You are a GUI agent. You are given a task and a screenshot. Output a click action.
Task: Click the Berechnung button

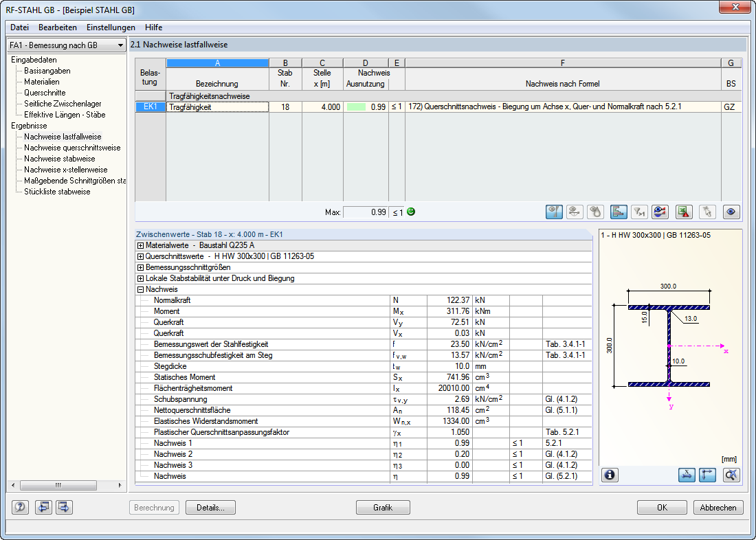pyautogui.click(x=154, y=508)
